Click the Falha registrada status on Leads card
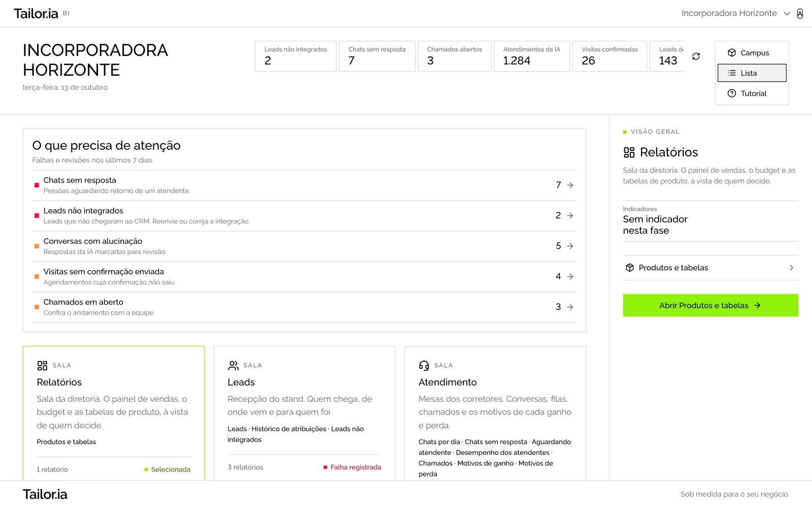The width and height of the screenshot is (812, 508). click(352, 467)
